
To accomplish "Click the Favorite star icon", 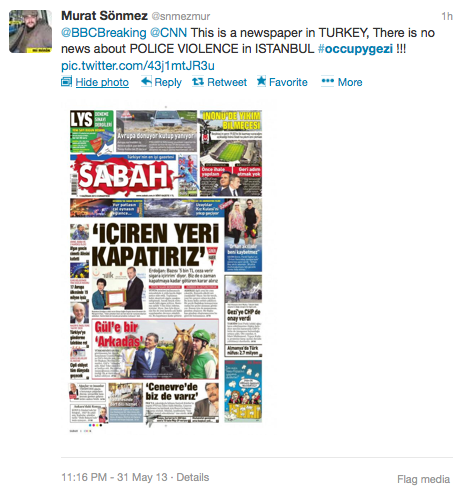I will (x=261, y=81).
